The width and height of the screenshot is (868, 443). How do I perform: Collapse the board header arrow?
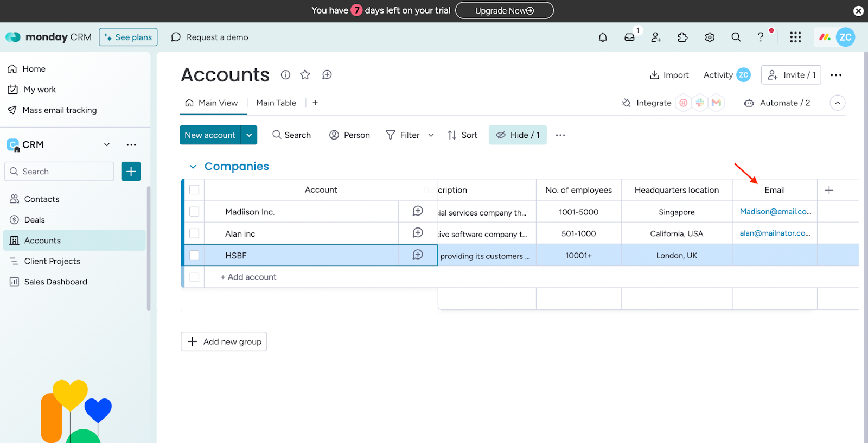[838, 103]
